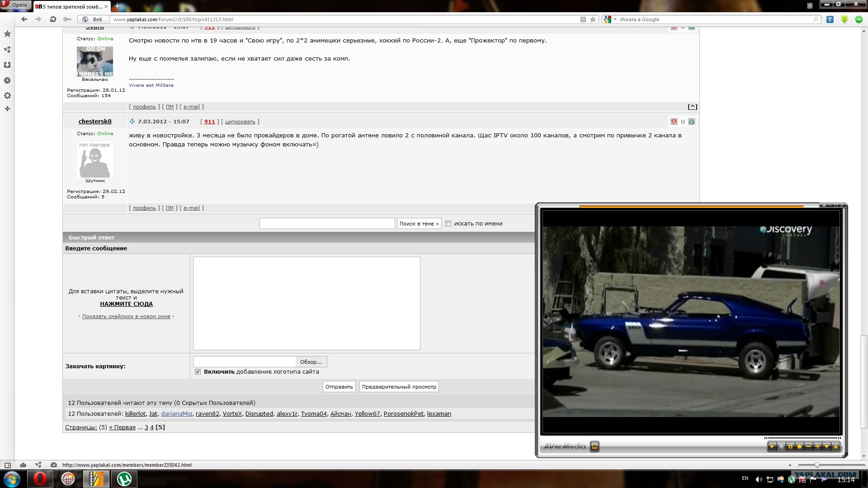The width and height of the screenshot is (868, 488).
Task: Open the Opera main menu
Action: 15,5
